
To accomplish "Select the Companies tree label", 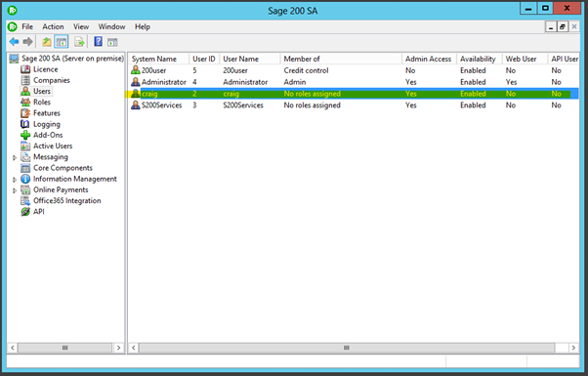I will (x=52, y=80).
